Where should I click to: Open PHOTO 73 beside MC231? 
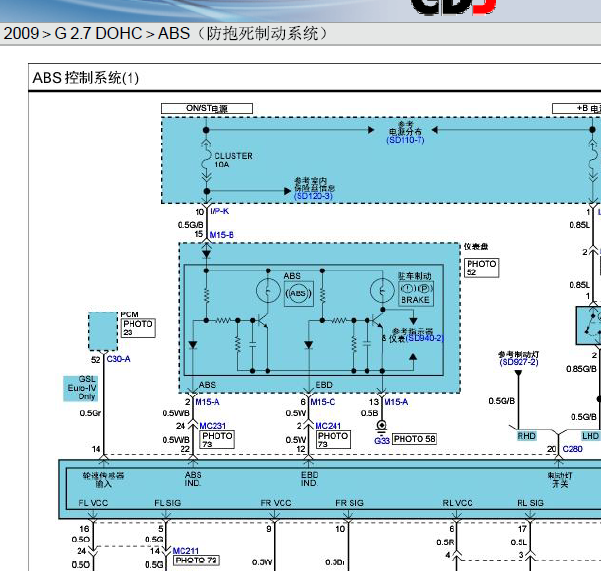click(217, 440)
